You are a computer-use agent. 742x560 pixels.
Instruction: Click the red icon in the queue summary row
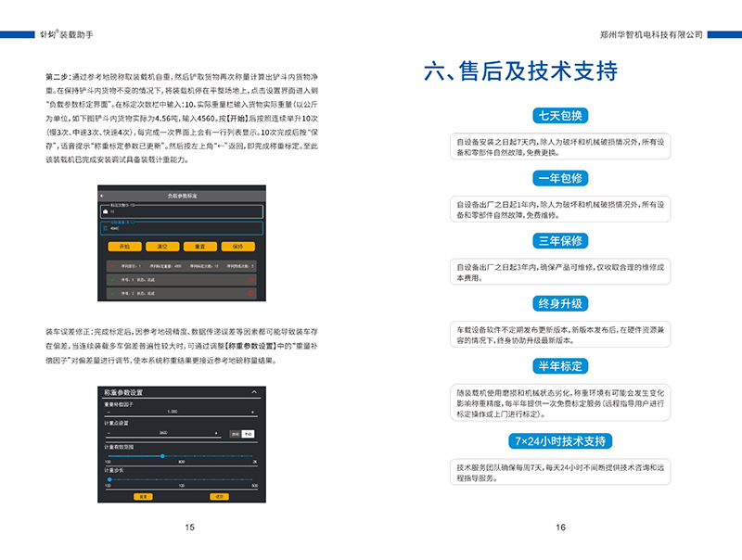112,266
